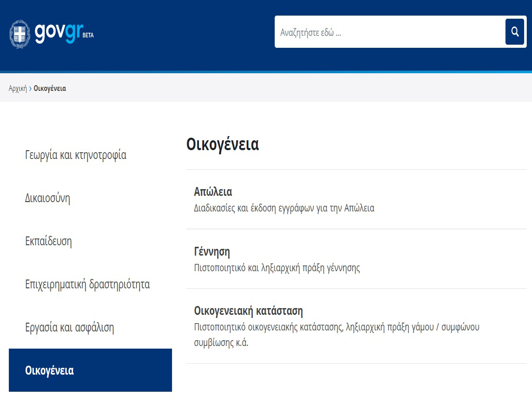This screenshot has width=532, height=399.
Task: Select the highlighted Οικογένεια sidebar item
Action: click(49, 371)
